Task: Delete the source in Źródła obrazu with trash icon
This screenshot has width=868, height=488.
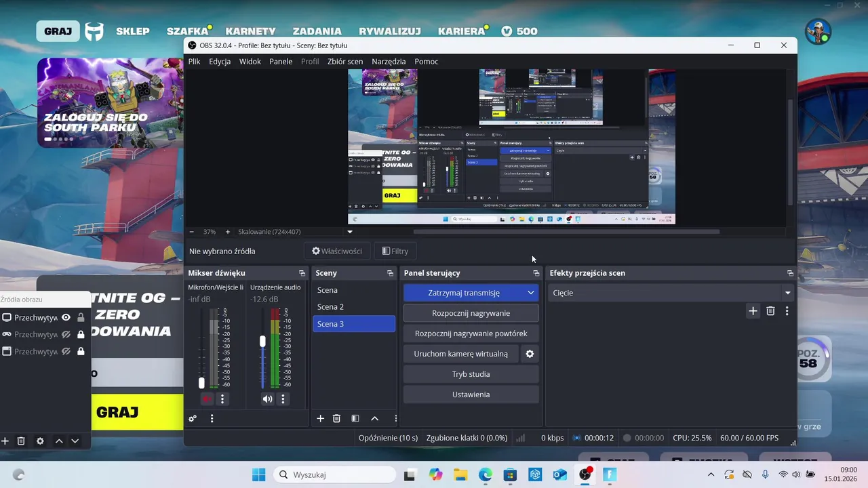Action: 21,441
